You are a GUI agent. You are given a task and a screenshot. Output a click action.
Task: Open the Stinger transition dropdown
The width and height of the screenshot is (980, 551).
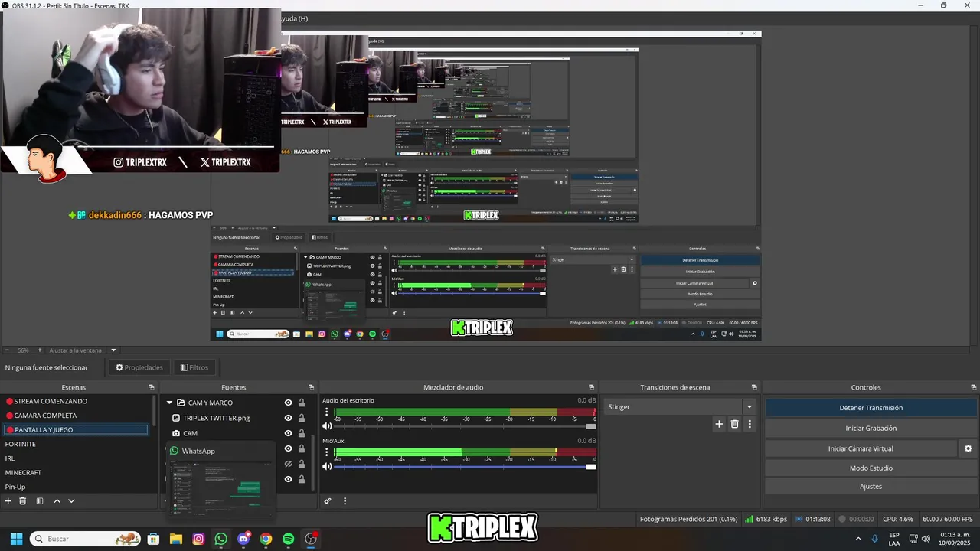750,406
